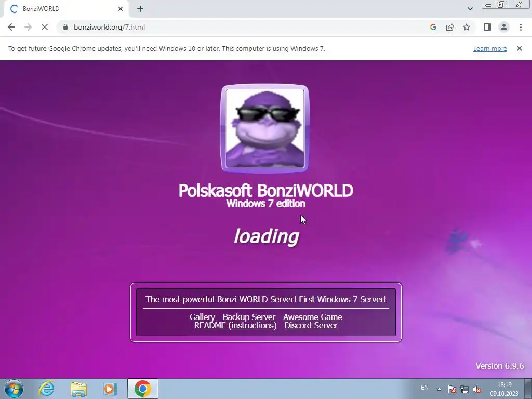Open the Backup Server link
This screenshot has height=399, width=532.
tap(249, 317)
